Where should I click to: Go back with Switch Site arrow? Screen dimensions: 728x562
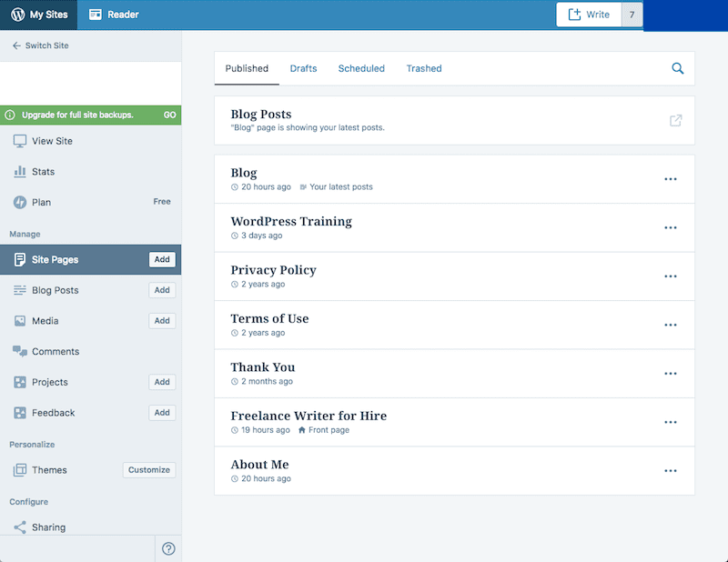(x=16, y=45)
